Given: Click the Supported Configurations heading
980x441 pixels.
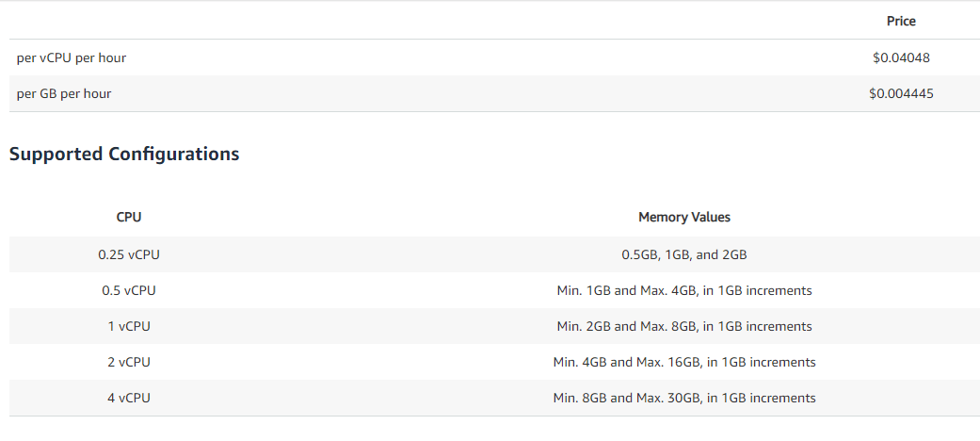Looking at the screenshot, I should tap(124, 154).
